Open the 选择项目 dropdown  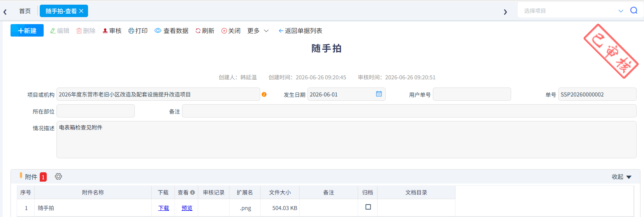coord(573,11)
